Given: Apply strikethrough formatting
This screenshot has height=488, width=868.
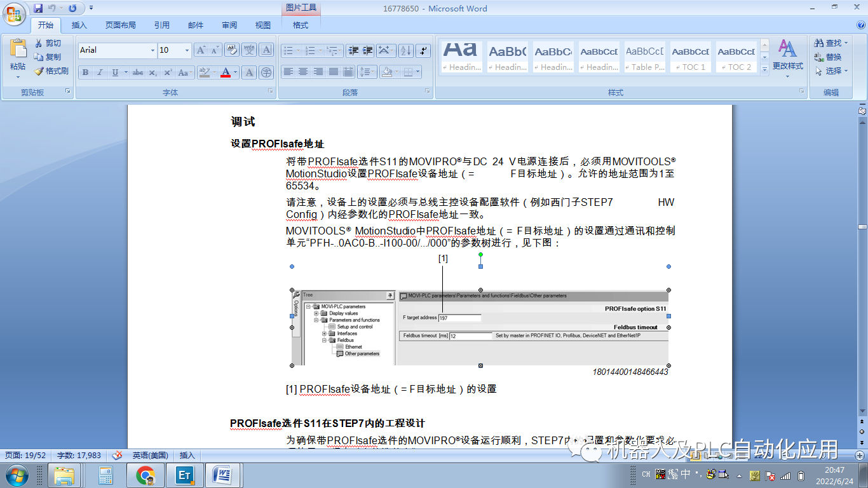Looking at the screenshot, I should [138, 72].
